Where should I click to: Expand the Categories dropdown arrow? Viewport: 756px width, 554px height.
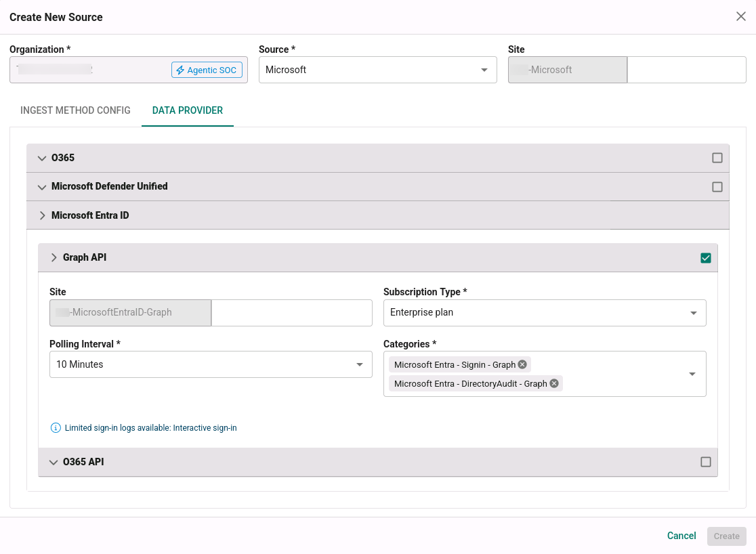692,374
